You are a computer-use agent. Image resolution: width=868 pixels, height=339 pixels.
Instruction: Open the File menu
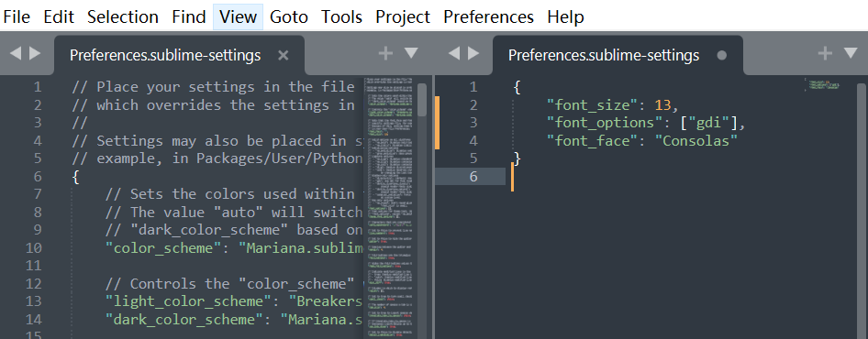click(x=17, y=17)
